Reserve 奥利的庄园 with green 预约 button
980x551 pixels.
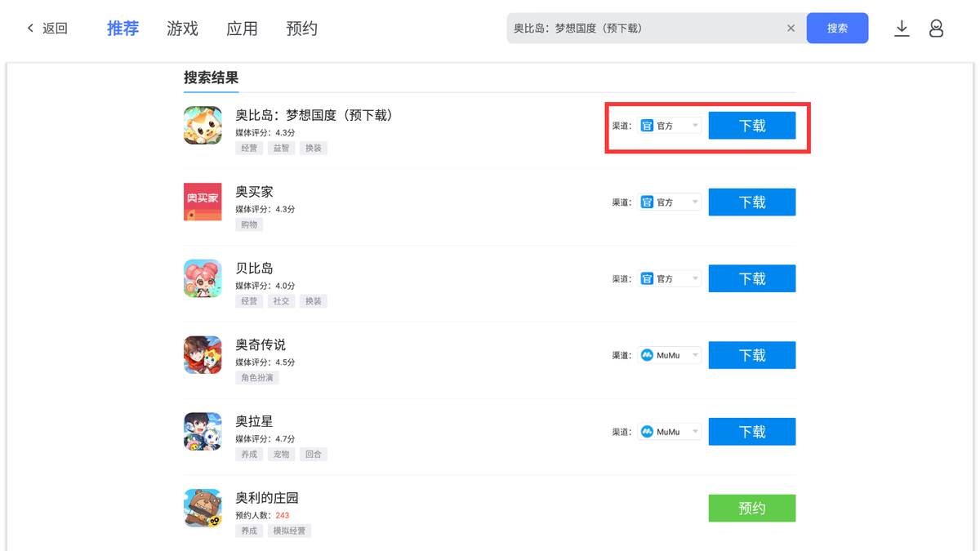click(x=752, y=509)
